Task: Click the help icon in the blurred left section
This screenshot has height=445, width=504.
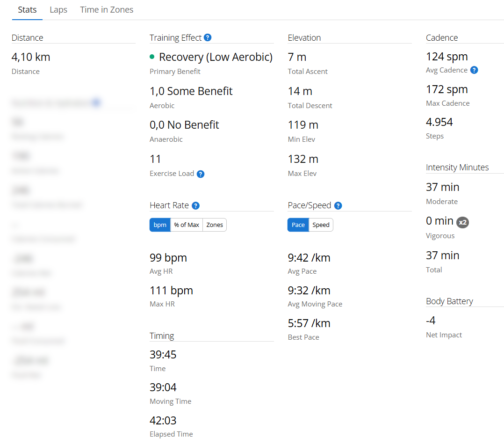Action: tap(96, 102)
